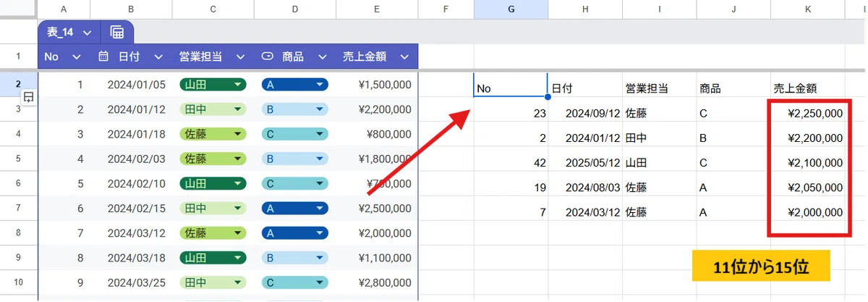
Task: Click the chip icon in the 商品 header
Action: tap(267, 56)
